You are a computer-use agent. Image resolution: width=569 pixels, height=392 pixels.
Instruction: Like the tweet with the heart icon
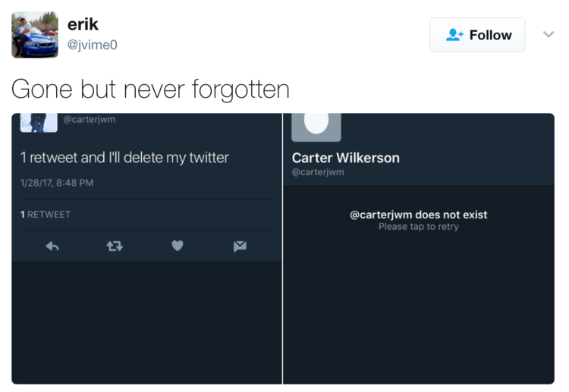(177, 246)
